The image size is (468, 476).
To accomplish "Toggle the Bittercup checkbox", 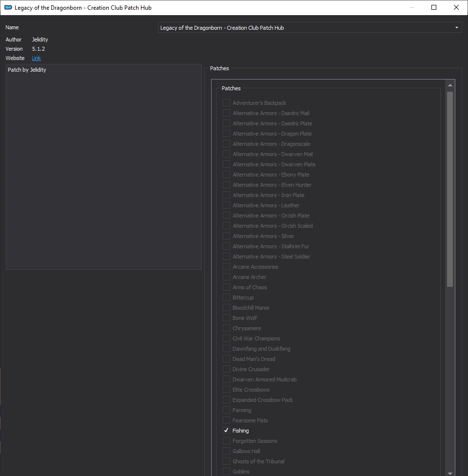I will click(226, 297).
